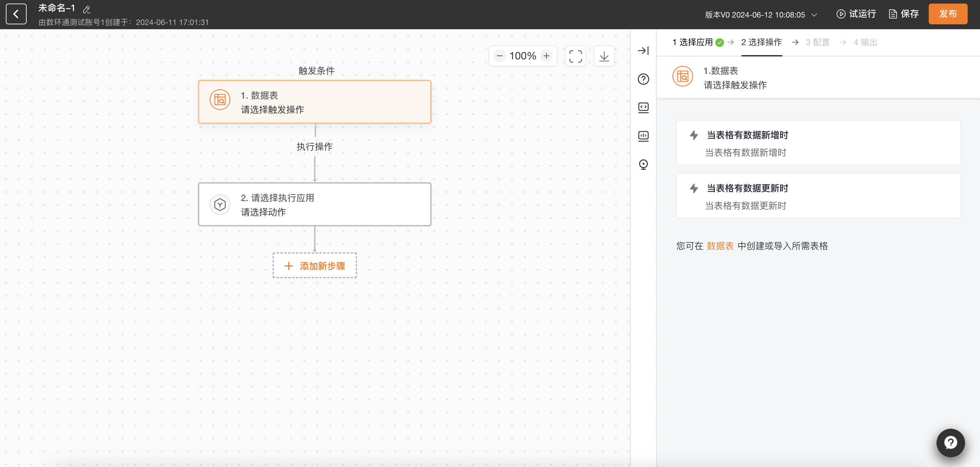Viewport: 980px width, 467px height.
Task: Click the 数据表 icon in trigger node
Action: [220, 100]
